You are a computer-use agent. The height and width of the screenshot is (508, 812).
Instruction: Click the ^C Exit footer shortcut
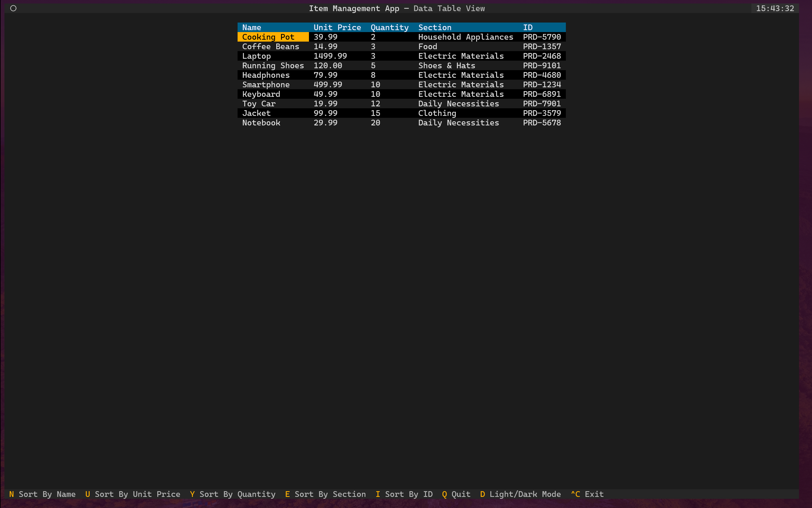(587, 494)
